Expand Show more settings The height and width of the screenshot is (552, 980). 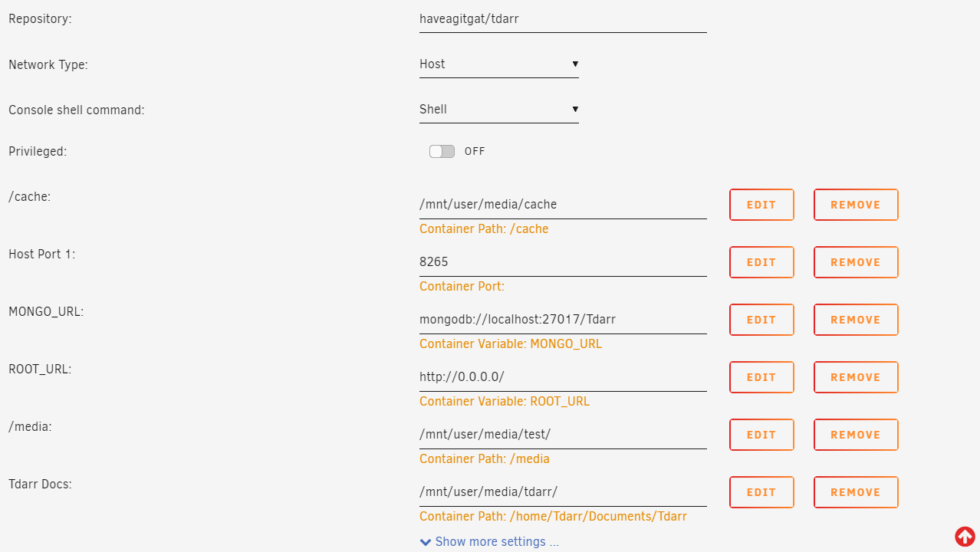490,542
